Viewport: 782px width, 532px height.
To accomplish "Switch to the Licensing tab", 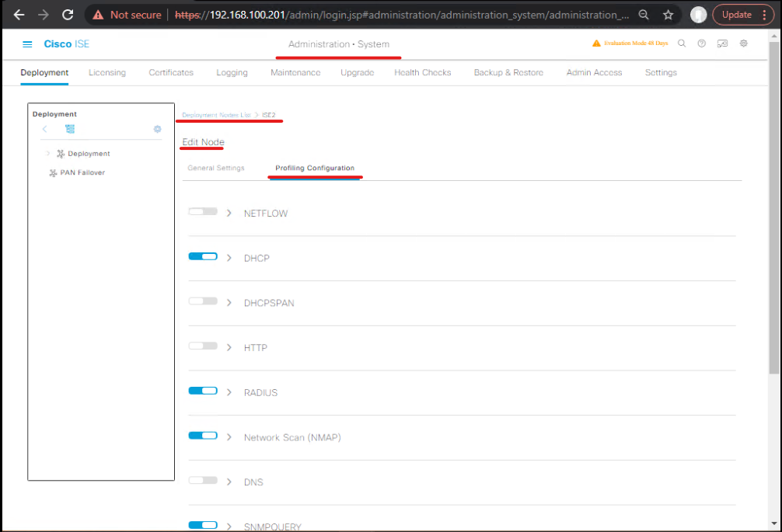I will click(x=107, y=73).
